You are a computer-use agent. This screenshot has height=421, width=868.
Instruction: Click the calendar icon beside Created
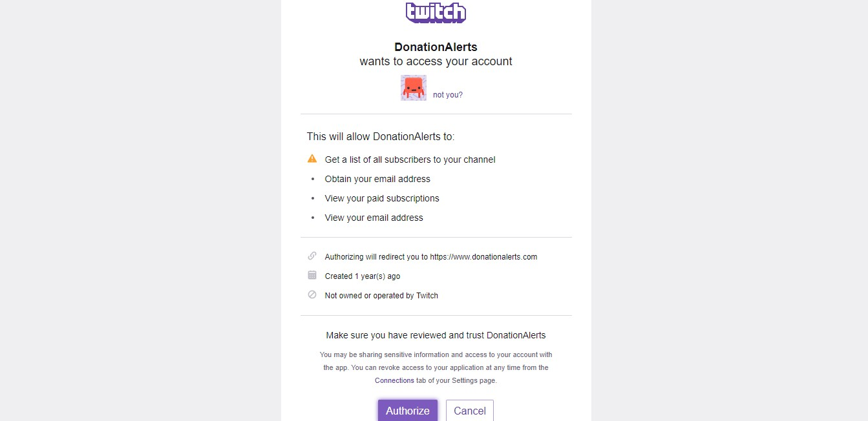pyautogui.click(x=312, y=275)
